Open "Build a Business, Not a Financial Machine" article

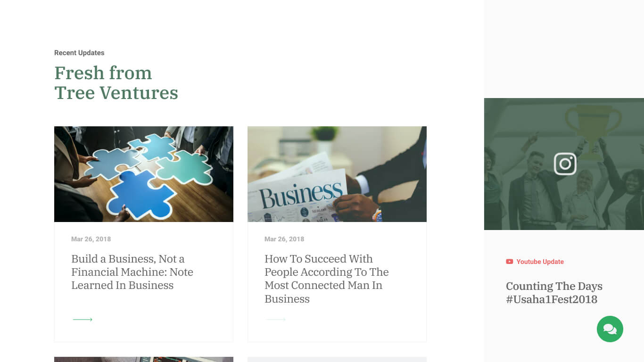[132, 272]
